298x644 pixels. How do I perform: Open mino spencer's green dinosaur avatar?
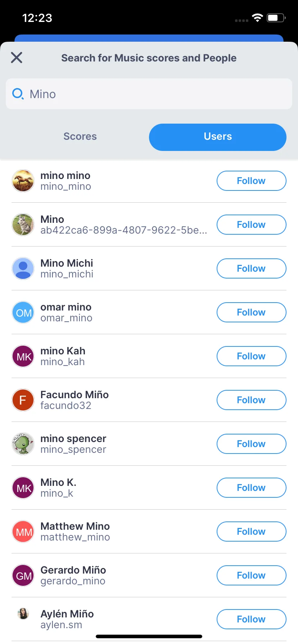(23, 444)
